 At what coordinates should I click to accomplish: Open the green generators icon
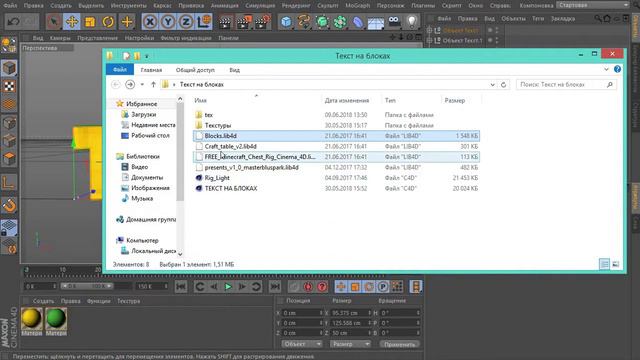(x=322, y=22)
